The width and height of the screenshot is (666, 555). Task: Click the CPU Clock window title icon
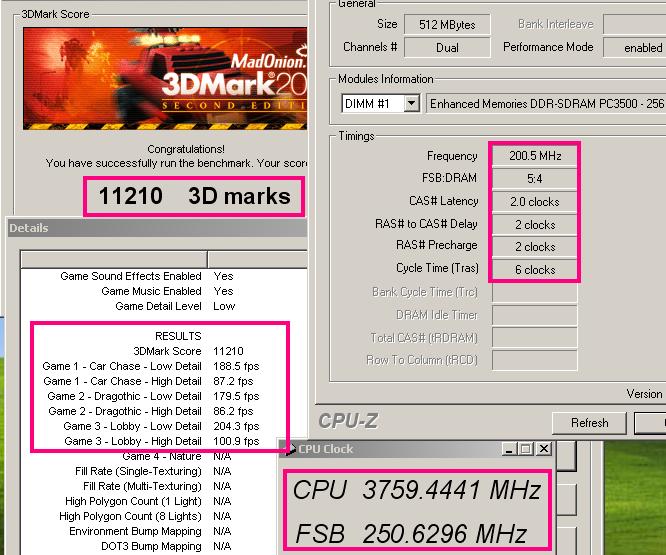pyautogui.click(x=290, y=449)
